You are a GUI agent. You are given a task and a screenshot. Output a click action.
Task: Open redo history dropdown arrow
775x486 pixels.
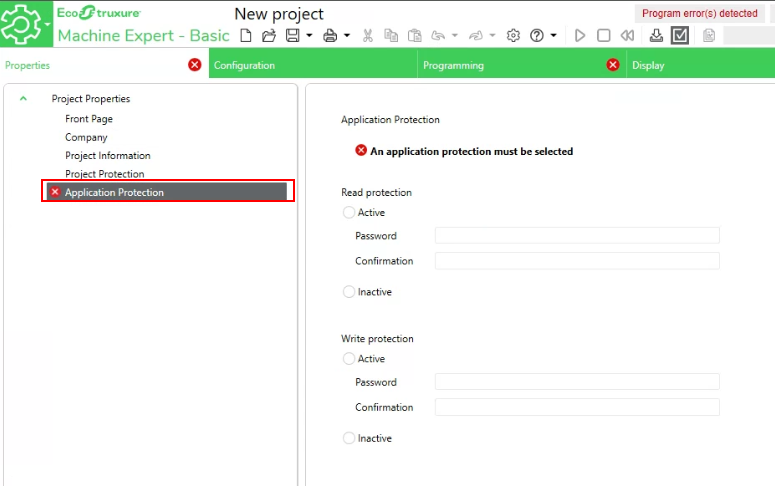(x=492, y=36)
